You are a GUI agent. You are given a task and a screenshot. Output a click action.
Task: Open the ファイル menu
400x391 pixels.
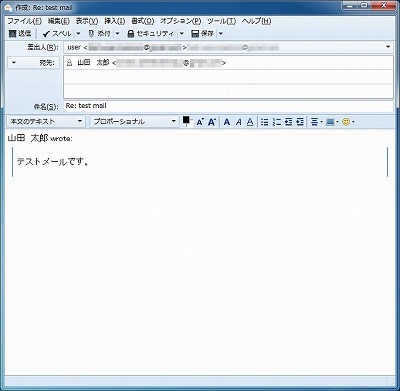coord(24,21)
